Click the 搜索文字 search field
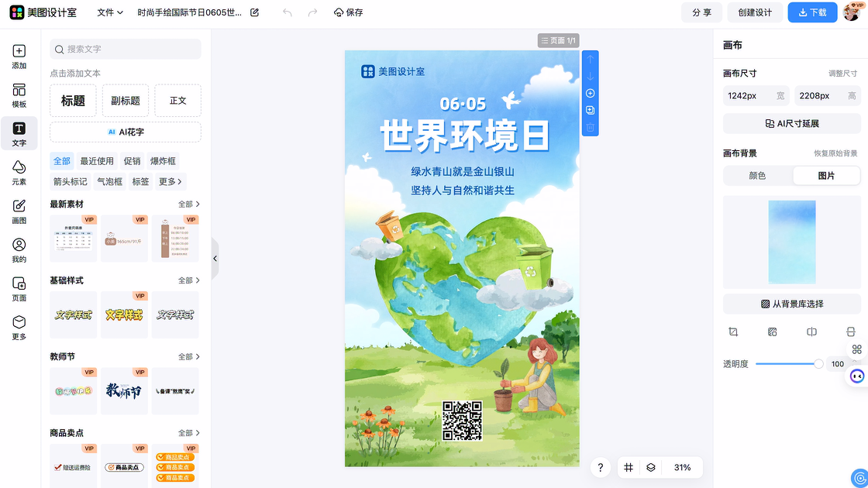 click(126, 49)
